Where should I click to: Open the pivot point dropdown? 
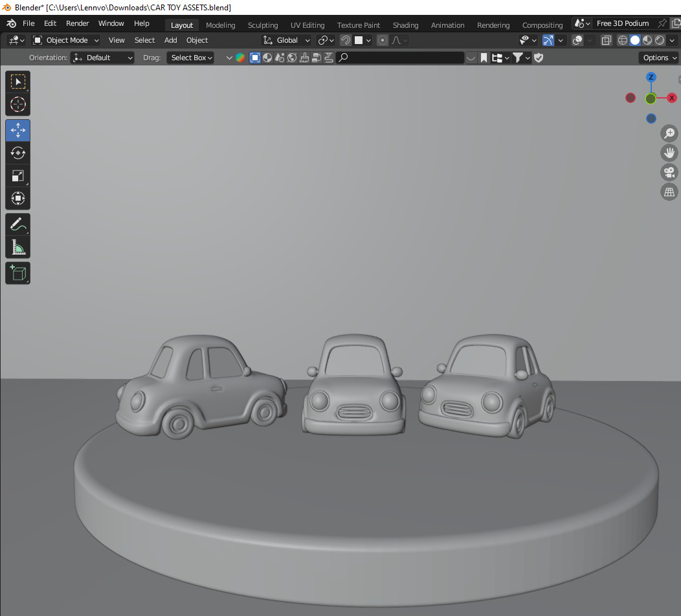pyautogui.click(x=326, y=40)
